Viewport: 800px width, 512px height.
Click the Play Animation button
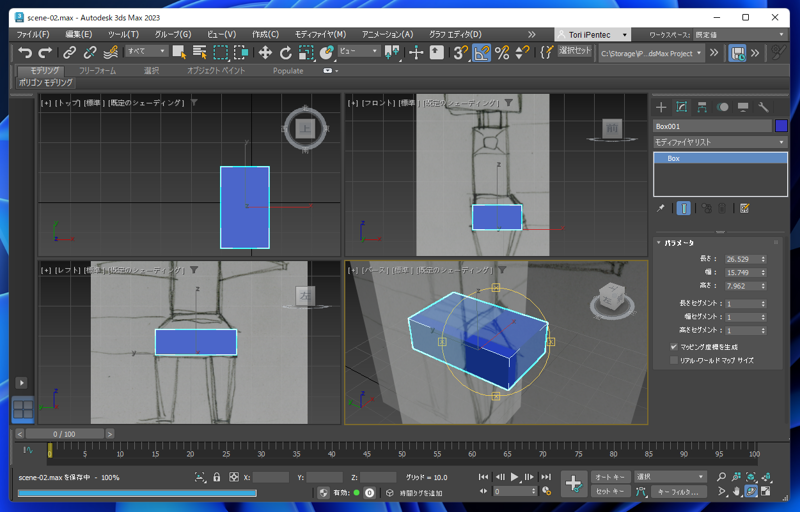(514, 477)
